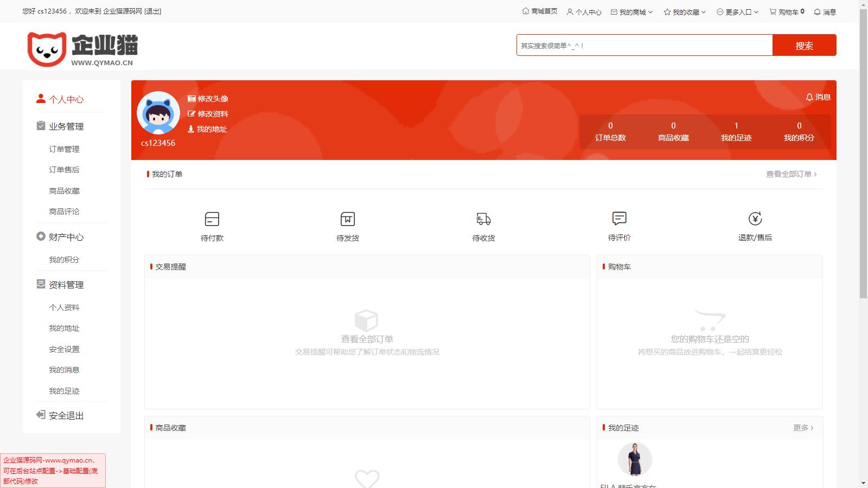Click the 我的订单 section heading
This screenshot has height=488, width=868.
point(167,174)
